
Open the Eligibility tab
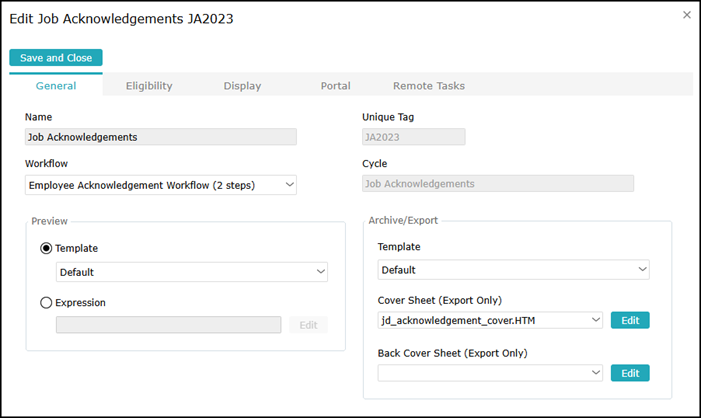click(x=149, y=86)
